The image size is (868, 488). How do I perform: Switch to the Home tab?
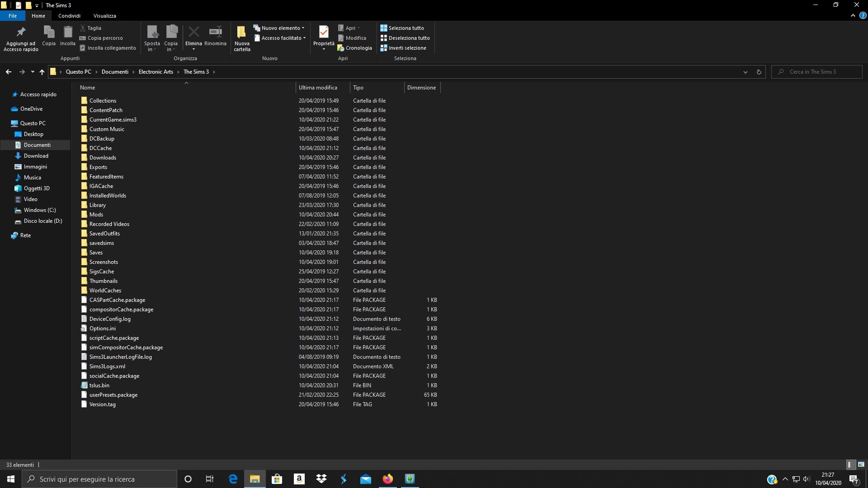[38, 16]
